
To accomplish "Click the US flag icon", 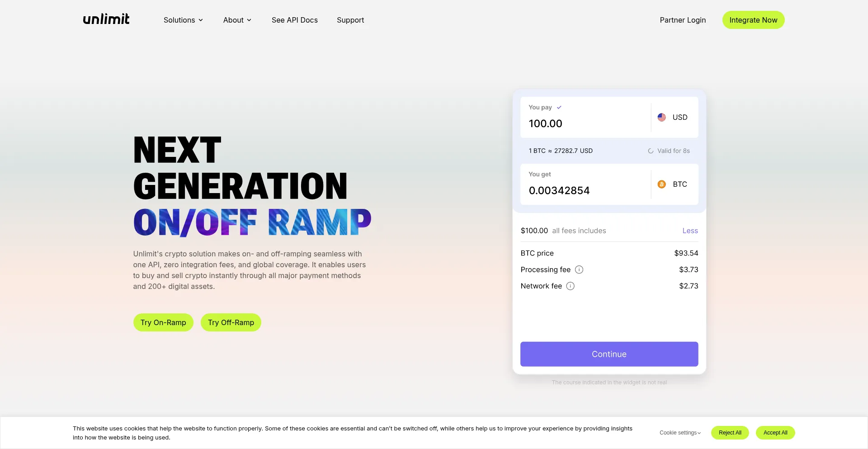I will pyautogui.click(x=661, y=117).
